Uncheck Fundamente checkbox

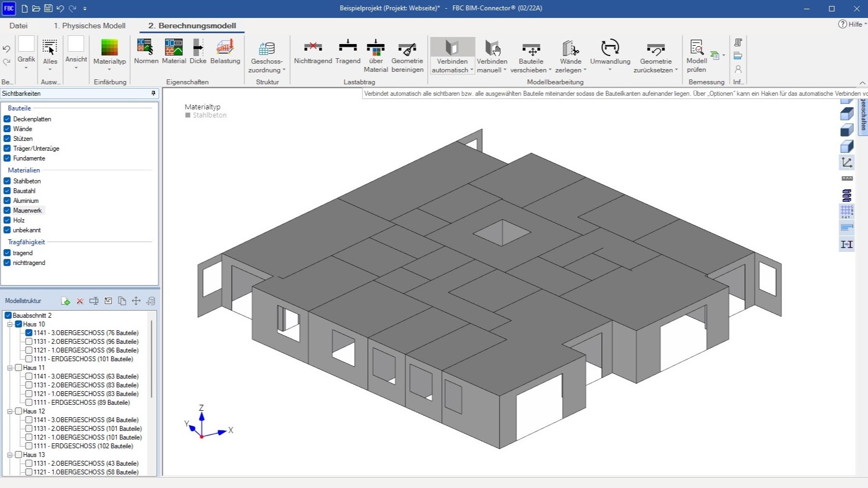tap(7, 158)
